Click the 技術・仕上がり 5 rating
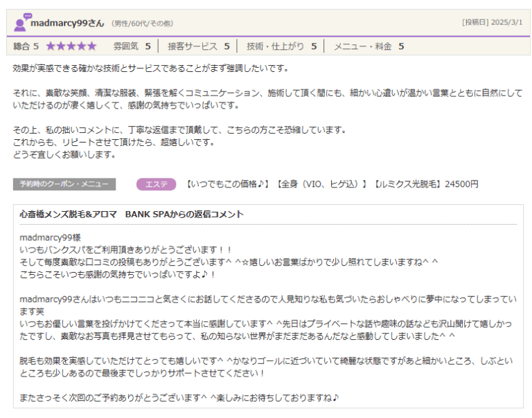 click(x=282, y=46)
